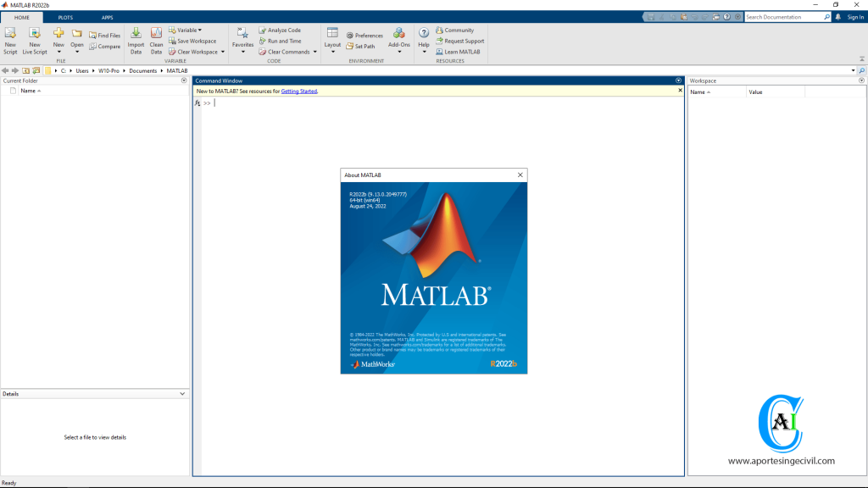Click the Clean Data icon
Screen dimensions: 868x488
coord(156,38)
